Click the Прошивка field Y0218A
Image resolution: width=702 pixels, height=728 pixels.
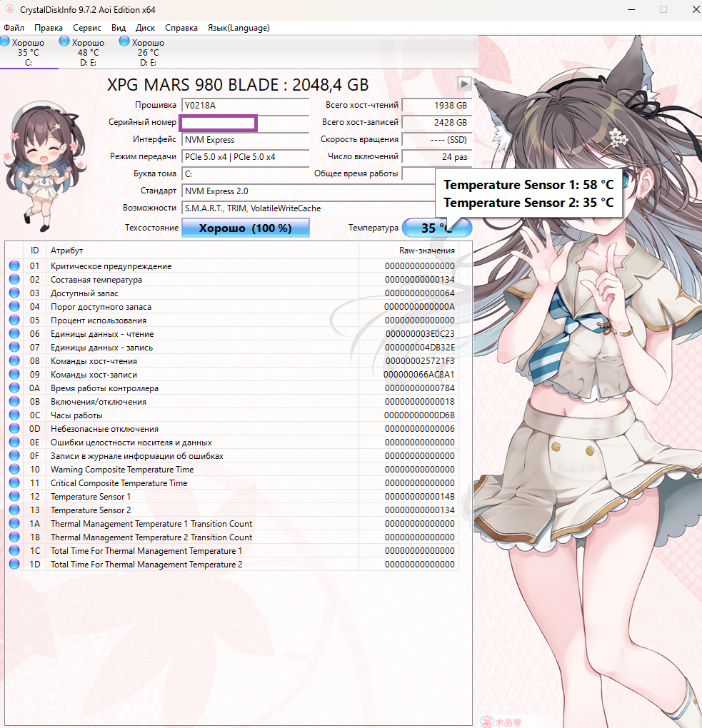245,106
